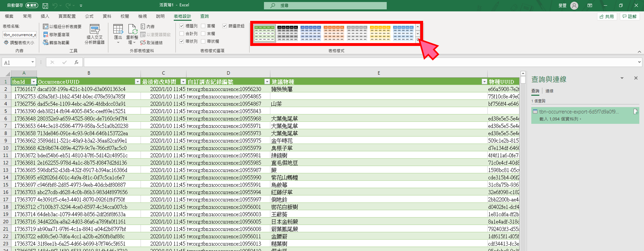Save the workbook using the disk icon
644x251 pixels.
(x=45, y=5)
